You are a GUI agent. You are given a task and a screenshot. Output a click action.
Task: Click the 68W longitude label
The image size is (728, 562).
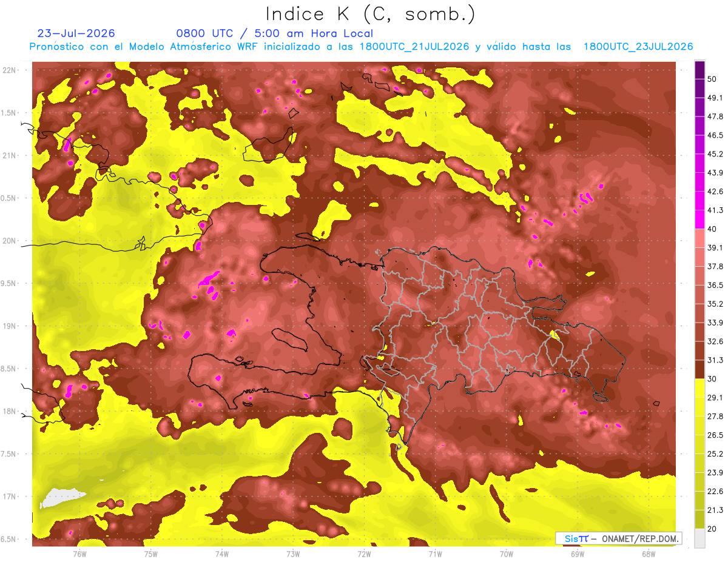tap(649, 554)
